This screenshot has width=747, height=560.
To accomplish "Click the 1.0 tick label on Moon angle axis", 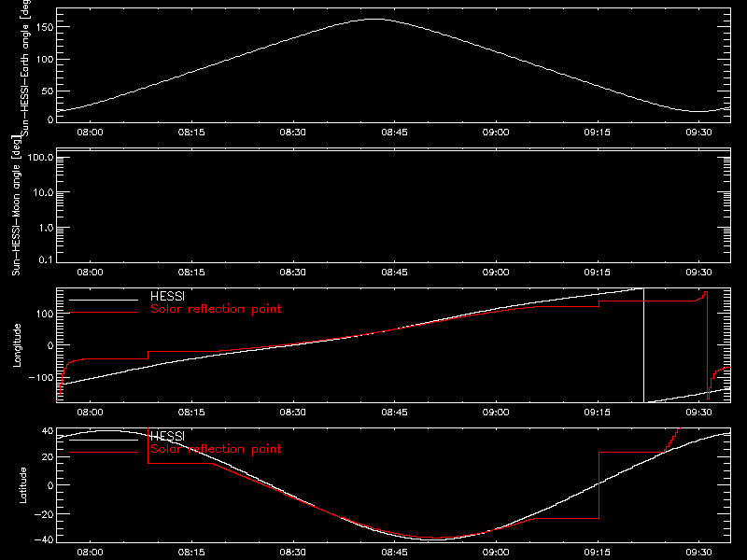I will click(x=46, y=228).
